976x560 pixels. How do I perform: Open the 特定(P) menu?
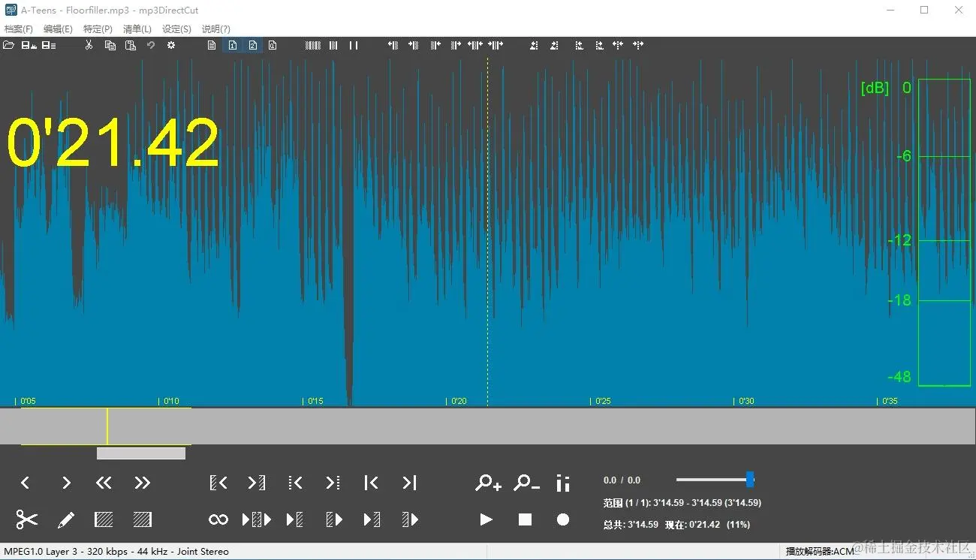click(x=98, y=29)
